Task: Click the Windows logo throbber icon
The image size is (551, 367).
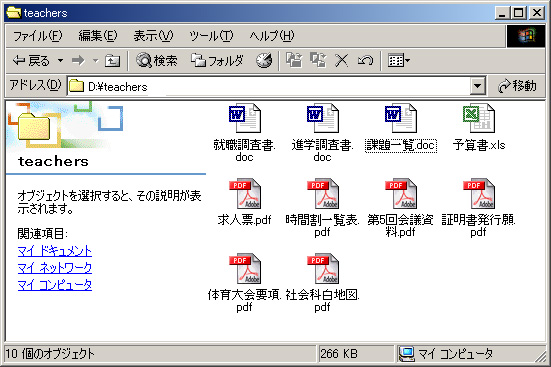Action: 525,36
